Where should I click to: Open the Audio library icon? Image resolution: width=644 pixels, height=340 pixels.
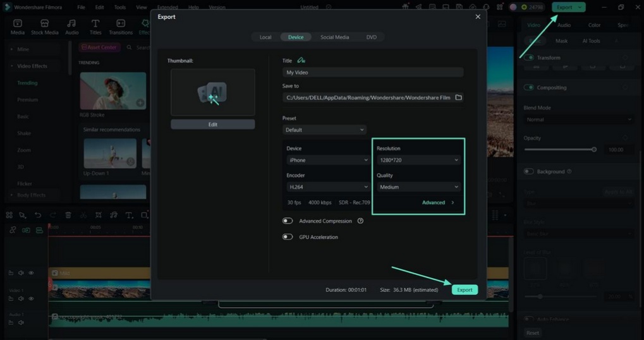pos(71,23)
